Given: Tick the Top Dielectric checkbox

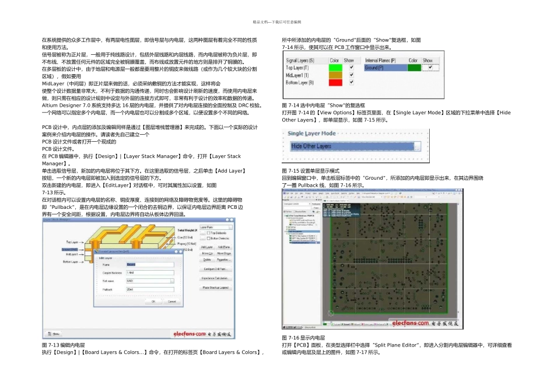Looking at the screenshot, I should pyautogui.click(x=209, y=233).
